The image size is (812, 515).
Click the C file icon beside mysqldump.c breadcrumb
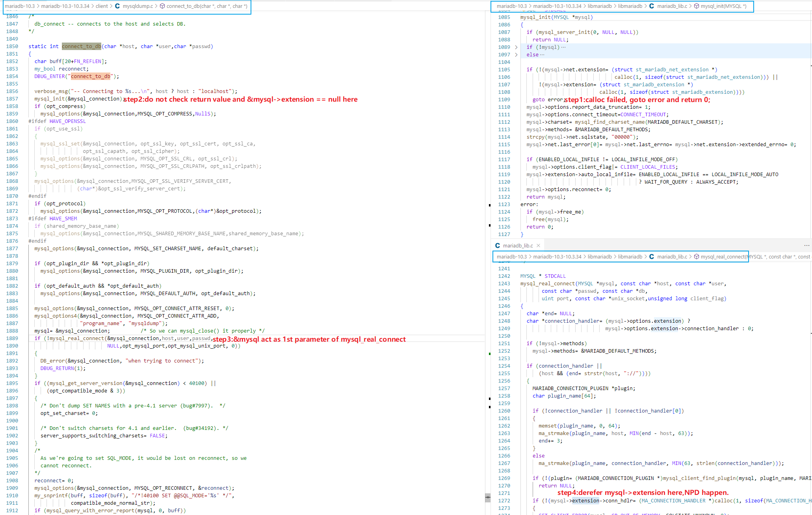[x=117, y=6]
